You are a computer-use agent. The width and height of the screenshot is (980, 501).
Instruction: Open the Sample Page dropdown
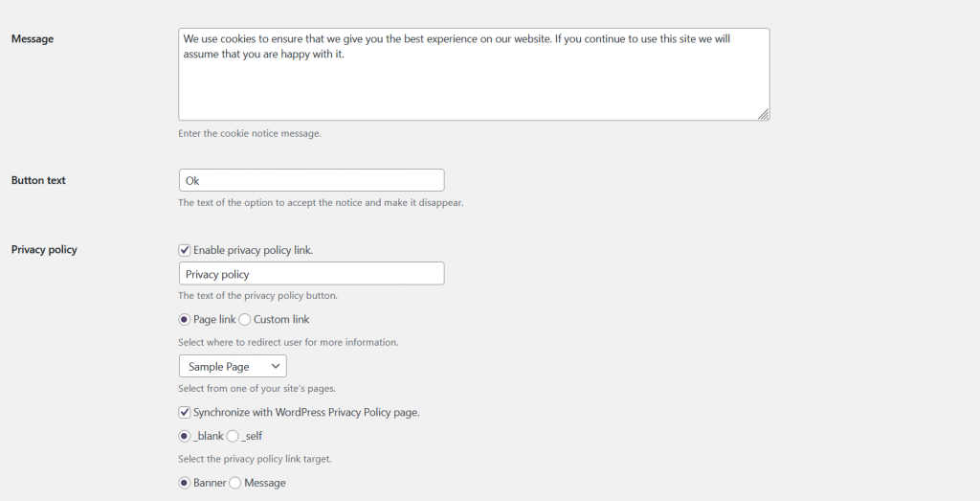(233, 367)
